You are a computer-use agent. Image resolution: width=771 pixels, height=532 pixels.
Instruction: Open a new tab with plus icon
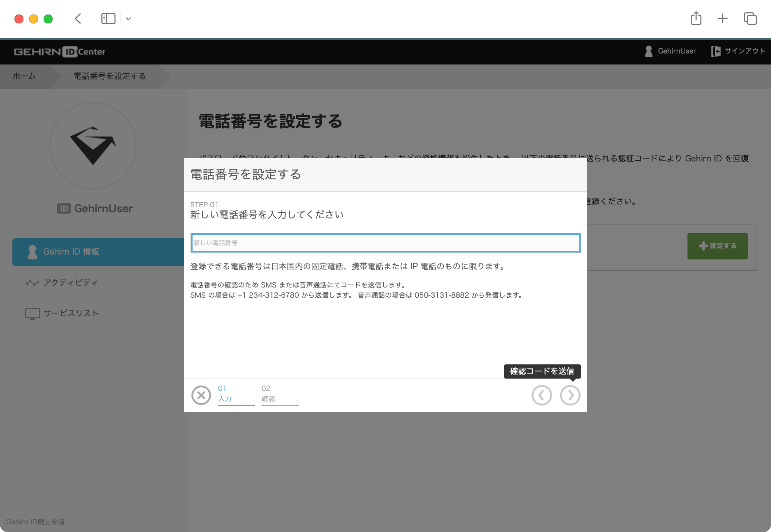722,19
